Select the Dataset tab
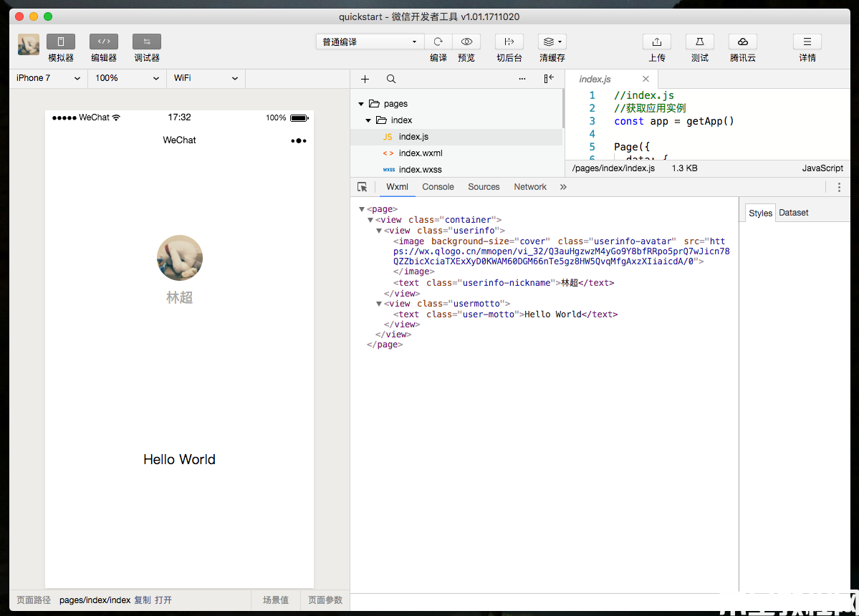 [x=793, y=213]
